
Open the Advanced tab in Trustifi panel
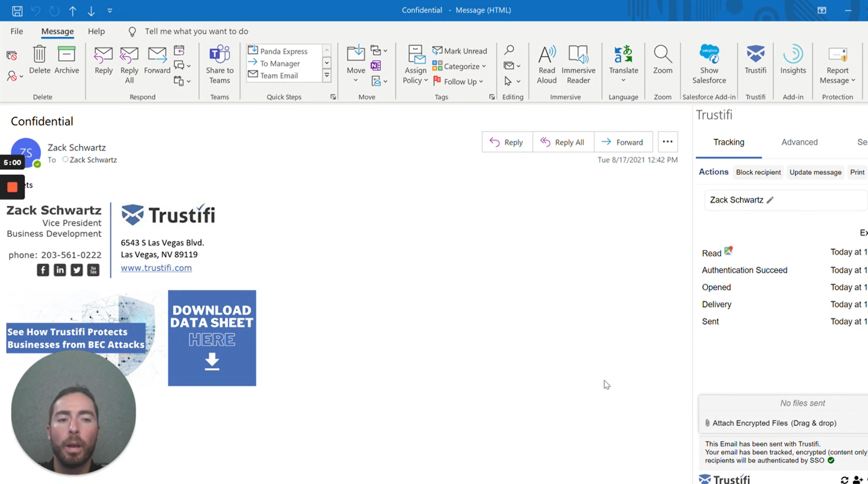point(799,142)
